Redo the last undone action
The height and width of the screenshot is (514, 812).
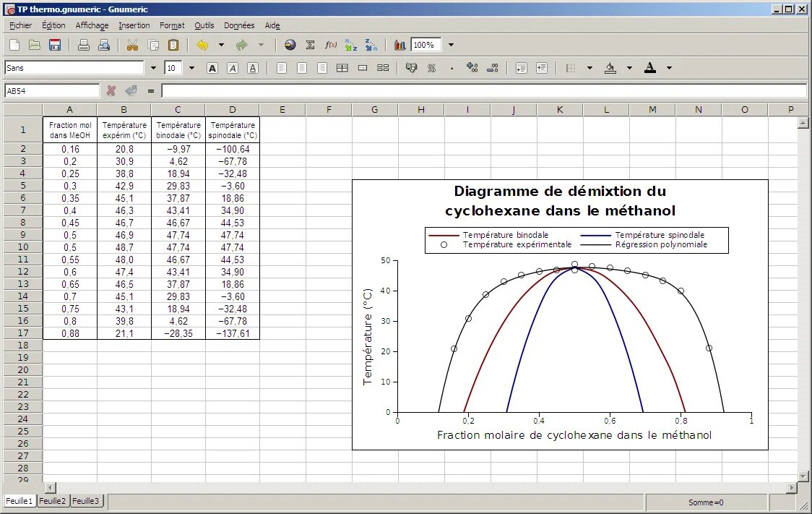pos(242,45)
